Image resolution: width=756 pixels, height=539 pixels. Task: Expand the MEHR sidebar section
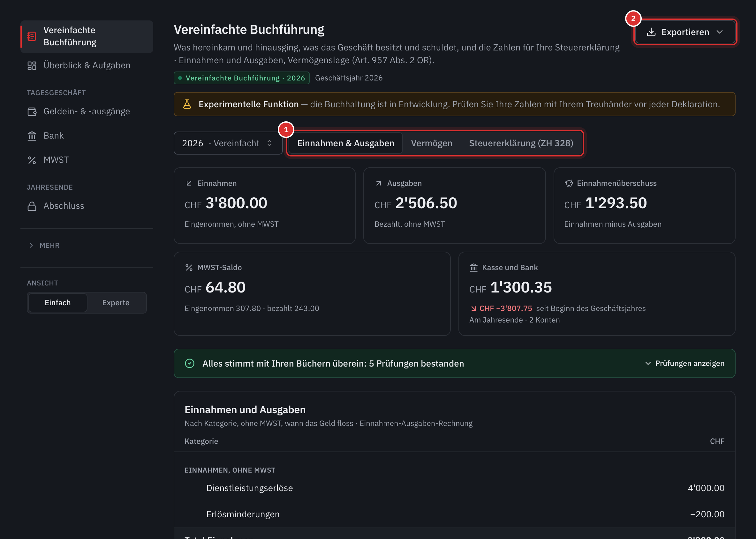tap(44, 245)
